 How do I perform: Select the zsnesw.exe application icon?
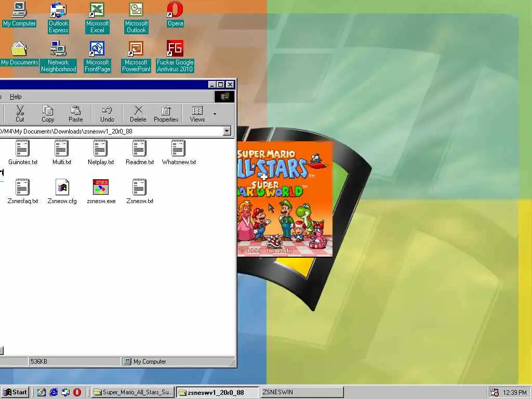click(x=101, y=191)
